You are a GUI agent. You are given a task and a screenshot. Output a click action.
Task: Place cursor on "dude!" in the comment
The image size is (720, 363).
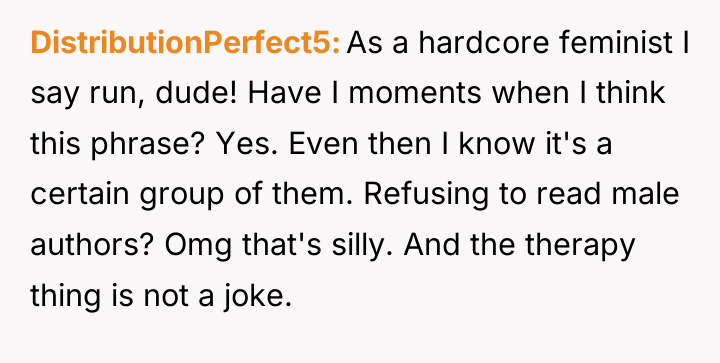click(196, 93)
